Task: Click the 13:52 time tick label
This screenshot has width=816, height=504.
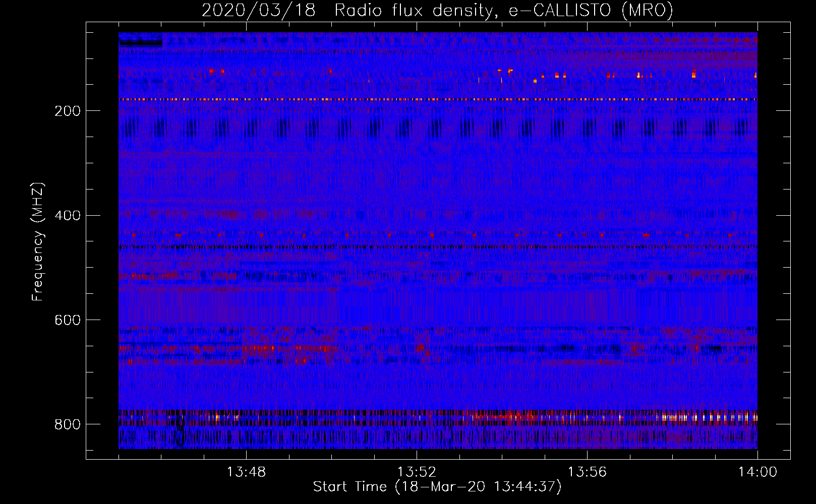Action: 417,472
